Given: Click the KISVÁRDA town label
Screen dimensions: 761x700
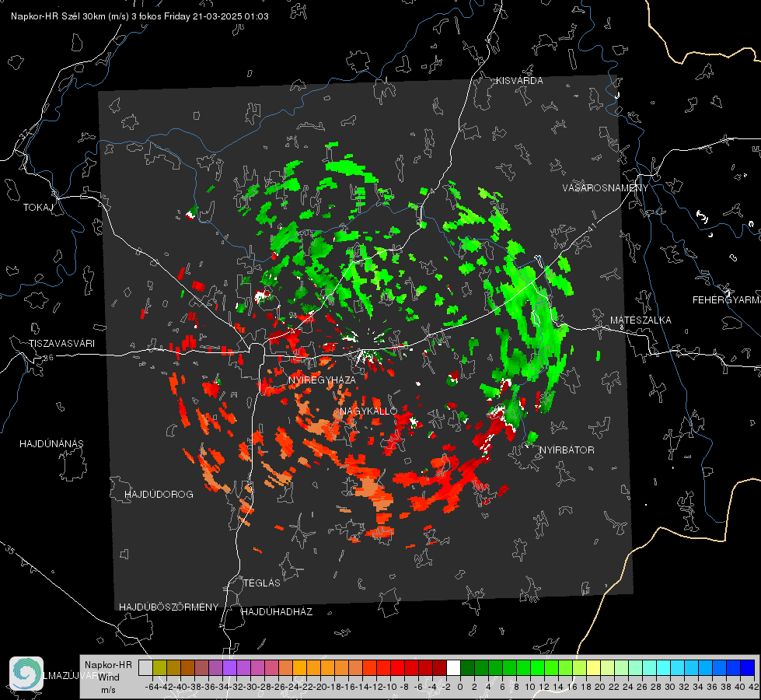Looking at the screenshot, I should pos(519,81).
